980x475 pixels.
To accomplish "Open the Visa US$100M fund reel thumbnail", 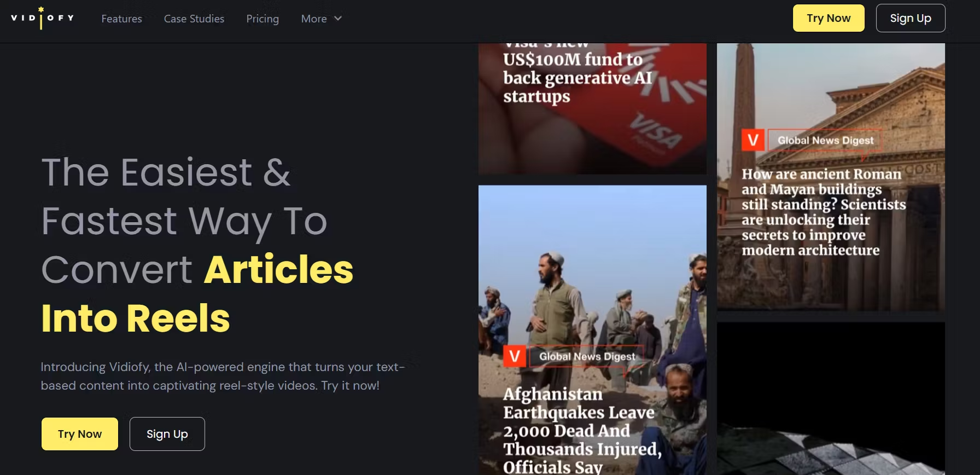I will [x=592, y=109].
